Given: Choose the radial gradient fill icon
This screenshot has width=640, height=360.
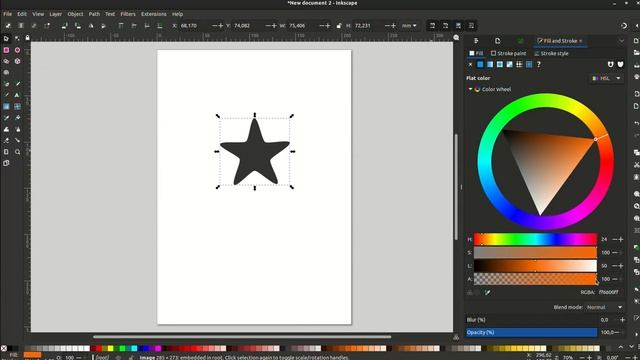Looking at the screenshot, I should pyautogui.click(x=500, y=64).
